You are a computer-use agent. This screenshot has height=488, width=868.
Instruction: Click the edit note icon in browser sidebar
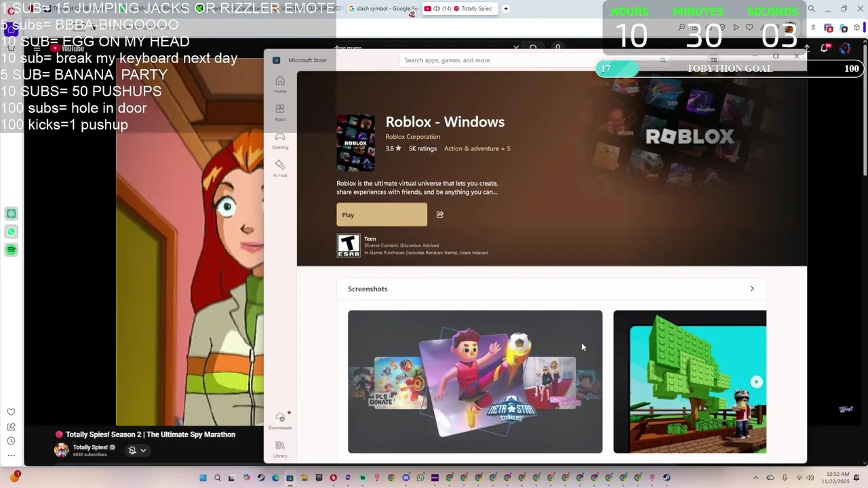(x=11, y=426)
